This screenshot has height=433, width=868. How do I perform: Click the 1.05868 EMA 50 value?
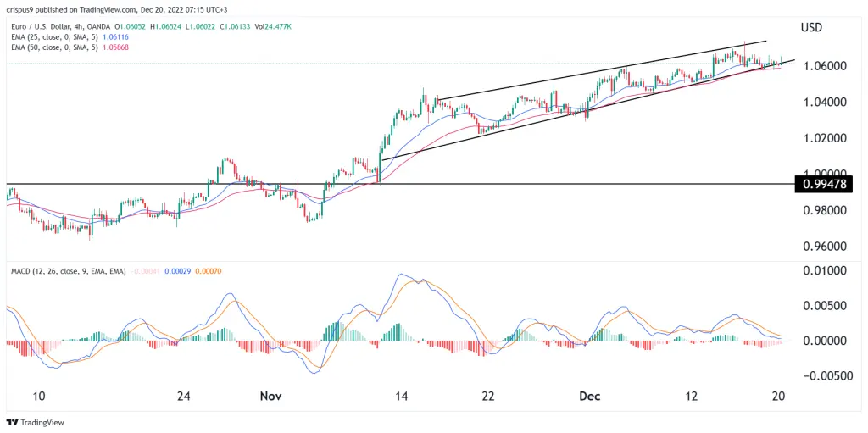pyautogui.click(x=115, y=47)
